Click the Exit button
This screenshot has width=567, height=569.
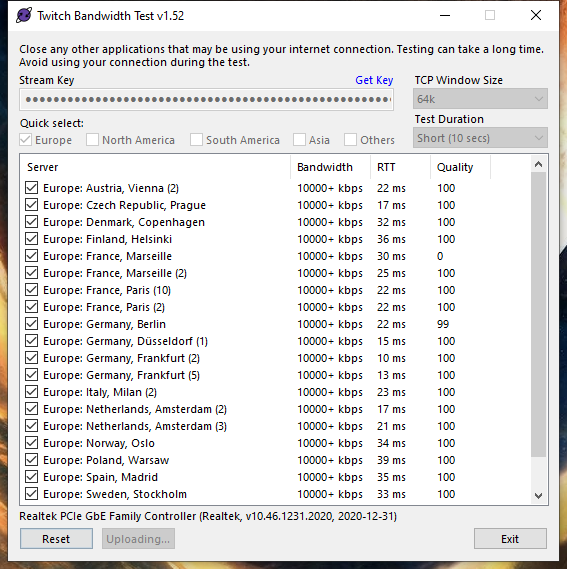tap(510, 539)
